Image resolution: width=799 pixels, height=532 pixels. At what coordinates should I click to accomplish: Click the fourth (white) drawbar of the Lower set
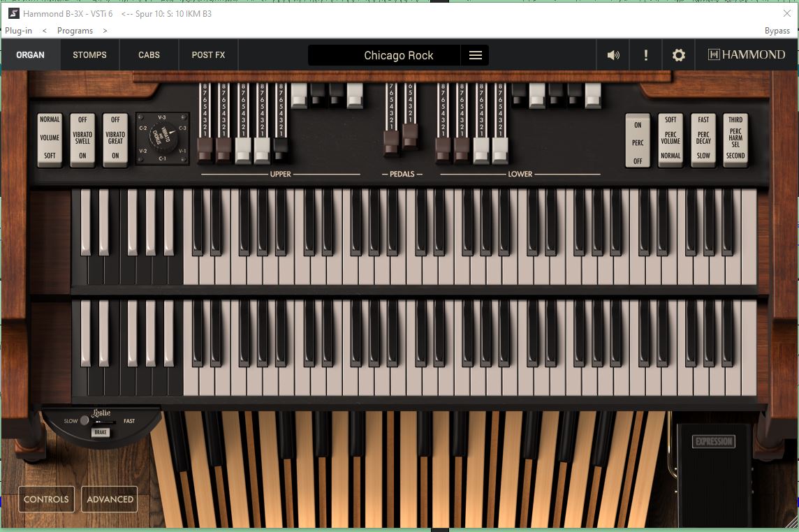(x=500, y=150)
